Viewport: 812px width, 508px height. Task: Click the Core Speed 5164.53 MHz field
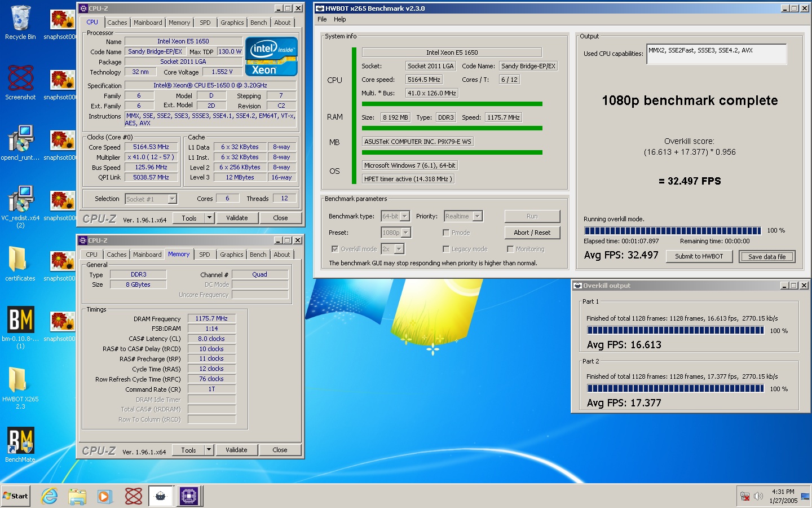151,147
